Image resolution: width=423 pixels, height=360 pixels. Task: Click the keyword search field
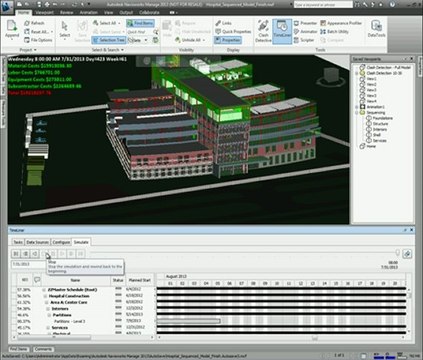pyautogui.click(x=323, y=5)
